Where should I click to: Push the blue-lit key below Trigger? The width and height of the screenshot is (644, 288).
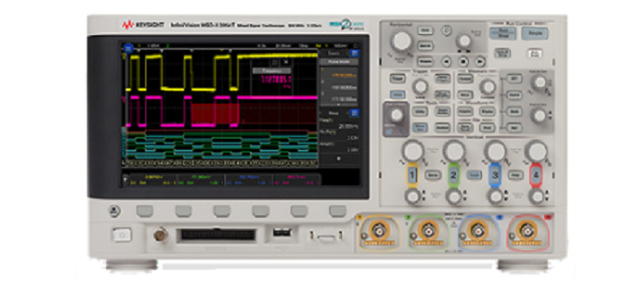coord(397,95)
